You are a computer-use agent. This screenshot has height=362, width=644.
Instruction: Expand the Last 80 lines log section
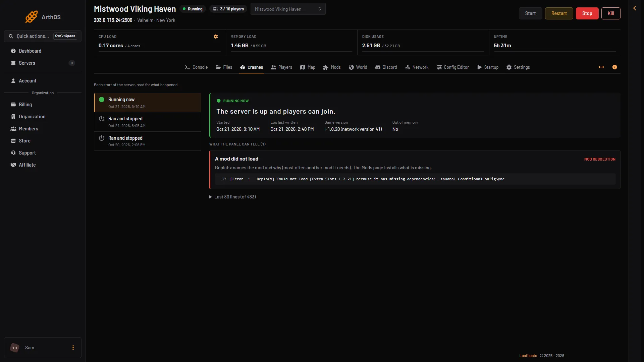click(x=232, y=197)
